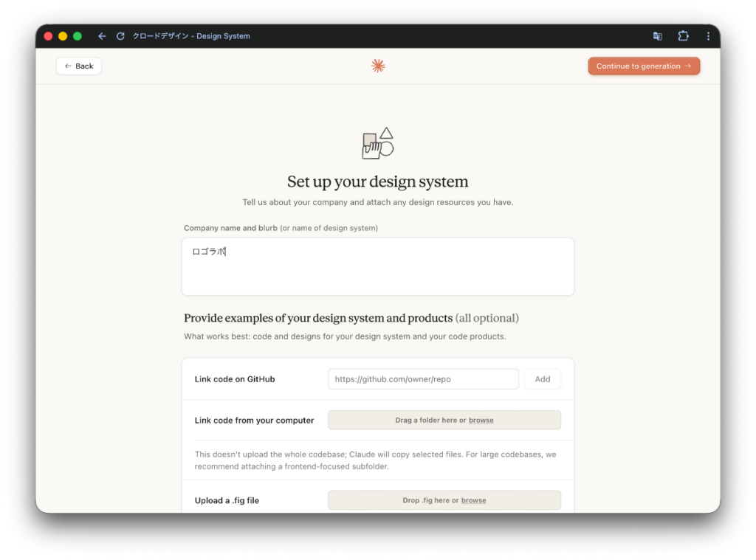Click the Claude starburst logo
The image size is (756, 560).
[378, 66]
